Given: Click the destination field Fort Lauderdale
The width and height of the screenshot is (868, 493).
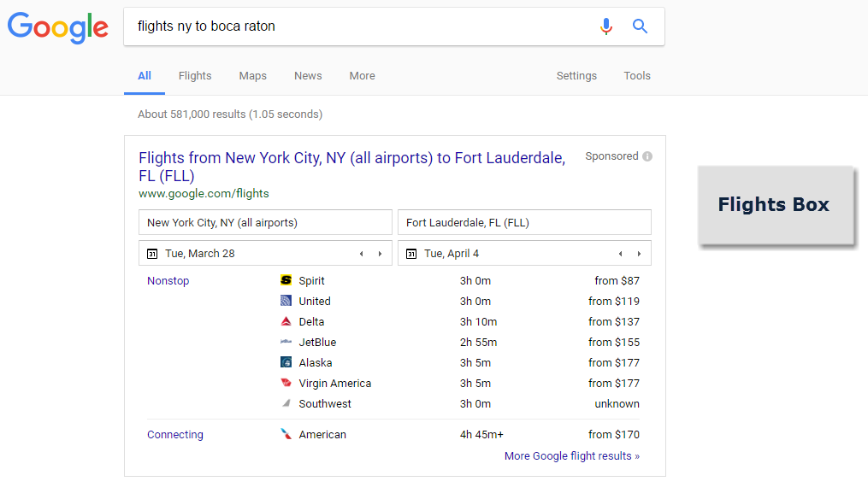Looking at the screenshot, I should 524,222.
